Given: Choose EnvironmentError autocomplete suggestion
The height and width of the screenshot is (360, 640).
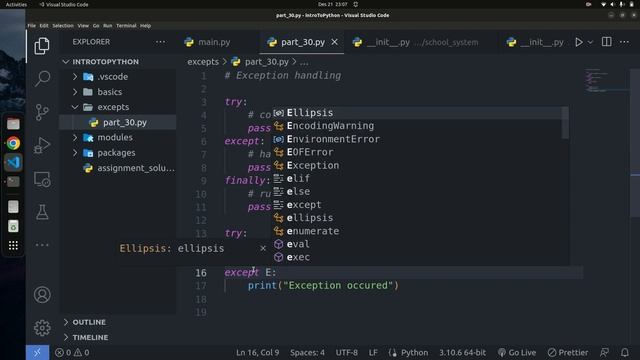Looking at the screenshot, I should (x=417, y=139).
